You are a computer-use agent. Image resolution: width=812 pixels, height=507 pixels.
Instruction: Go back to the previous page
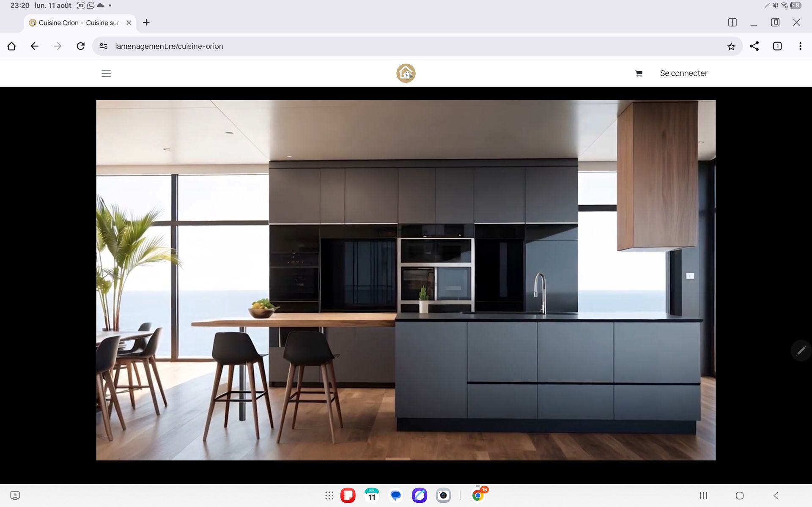[x=35, y=46]
